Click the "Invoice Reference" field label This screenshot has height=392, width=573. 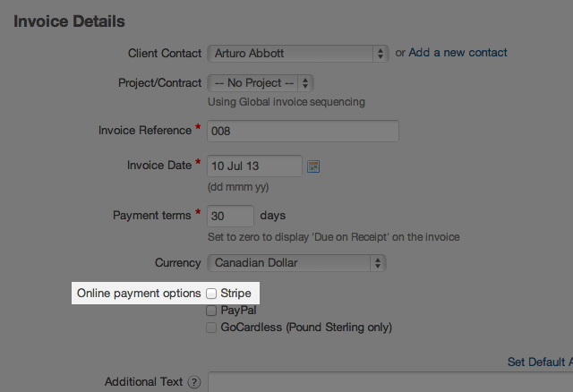click(x=144, y=131)
